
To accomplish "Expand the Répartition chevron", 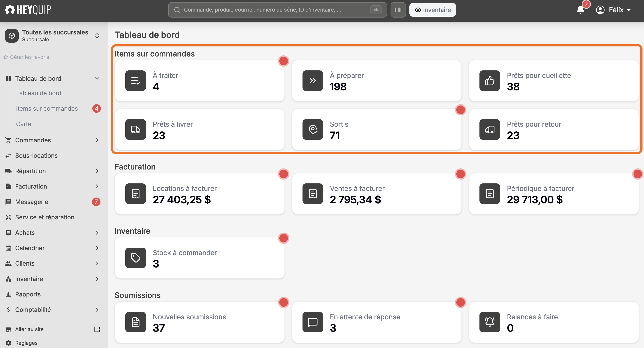I will point(97,171).
